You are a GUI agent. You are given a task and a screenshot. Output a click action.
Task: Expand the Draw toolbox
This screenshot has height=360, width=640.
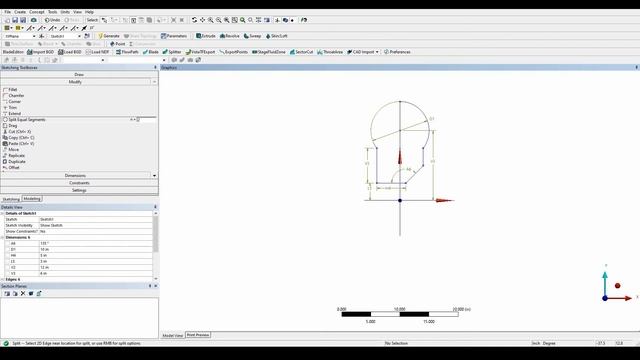tap(79, 75)
